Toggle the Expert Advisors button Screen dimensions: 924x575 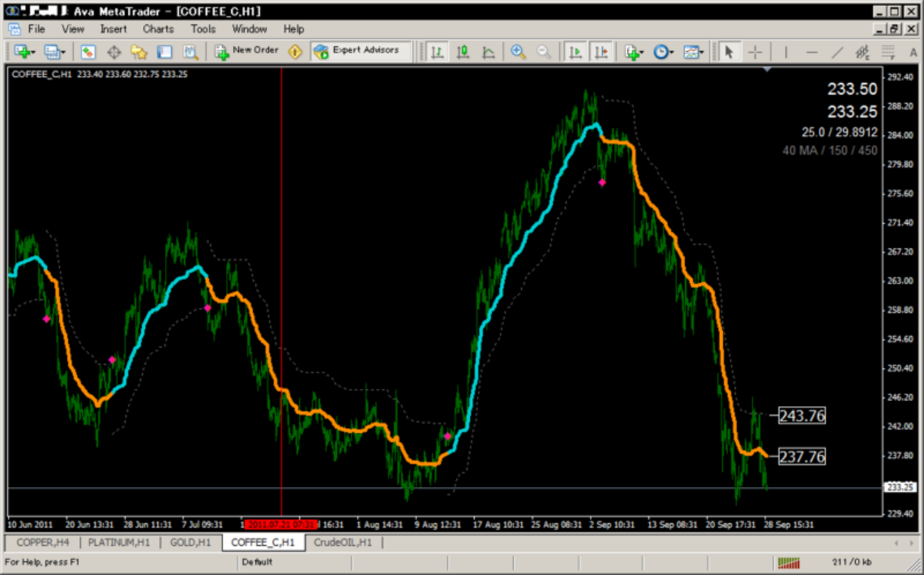[x=361, y=51]
